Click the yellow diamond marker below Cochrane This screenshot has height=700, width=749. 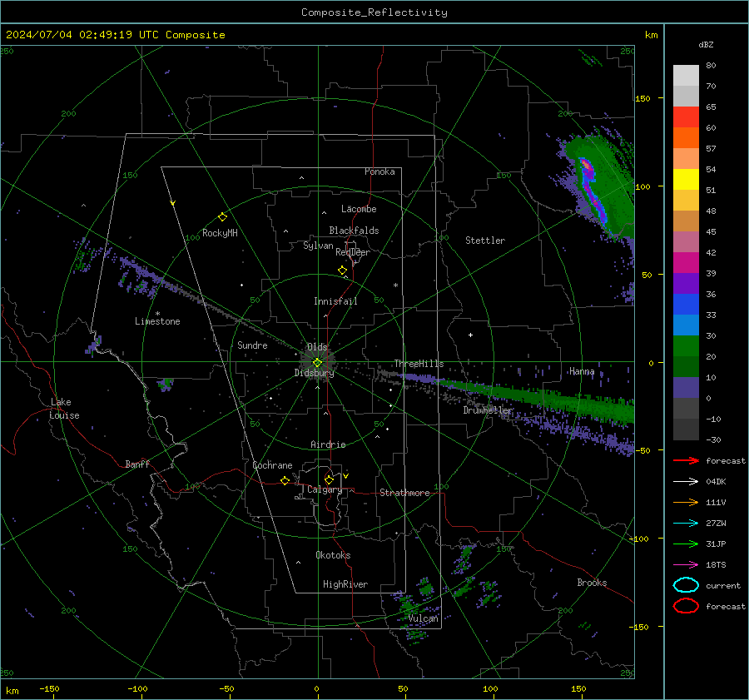285,480
